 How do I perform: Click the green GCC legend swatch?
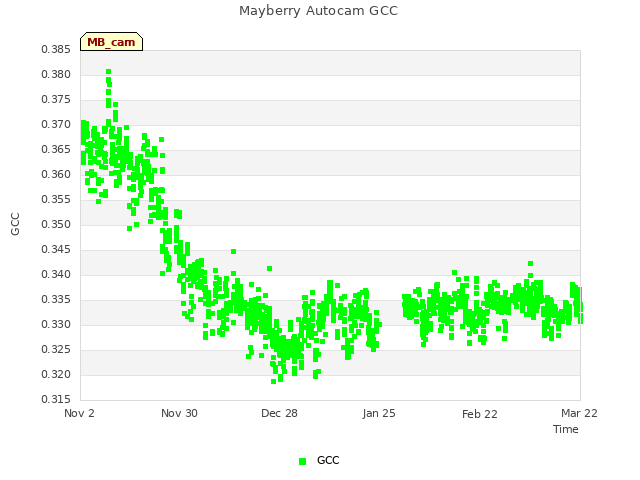click(x=302, y=461)
